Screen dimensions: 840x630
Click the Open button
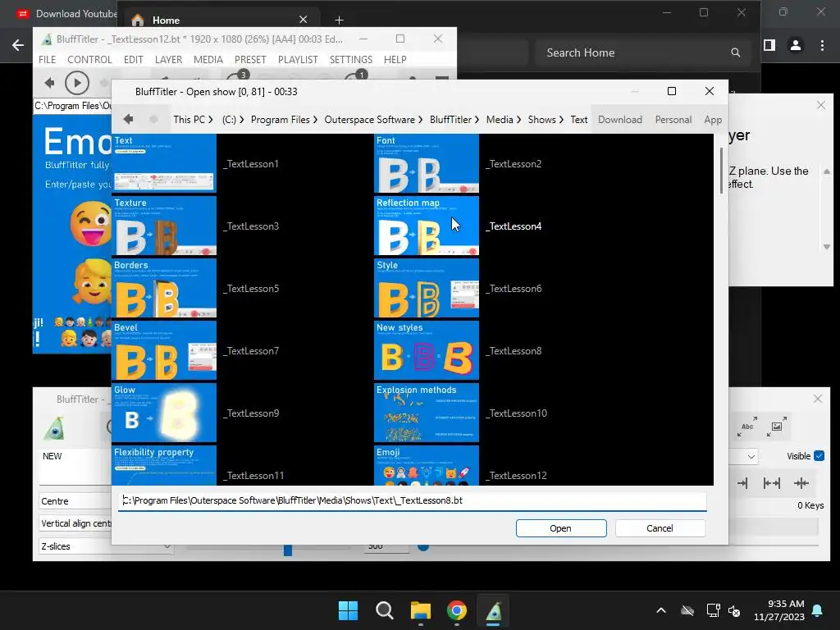tap(561, 528)
